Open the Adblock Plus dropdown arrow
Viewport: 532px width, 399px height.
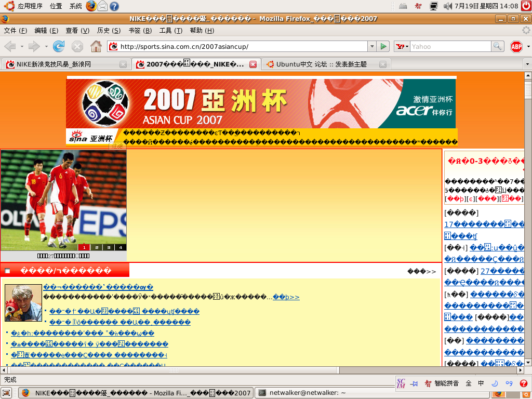(x=528, y=46)
